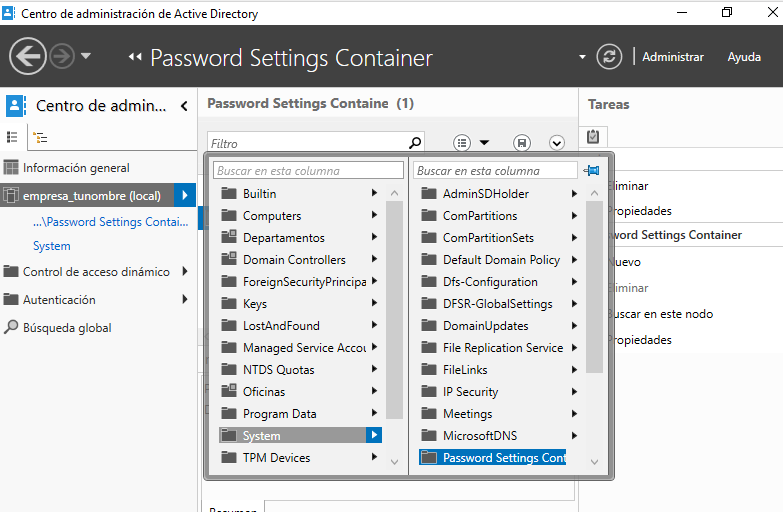
Task: Open the Administrar menu
Action: click(672, 57)
